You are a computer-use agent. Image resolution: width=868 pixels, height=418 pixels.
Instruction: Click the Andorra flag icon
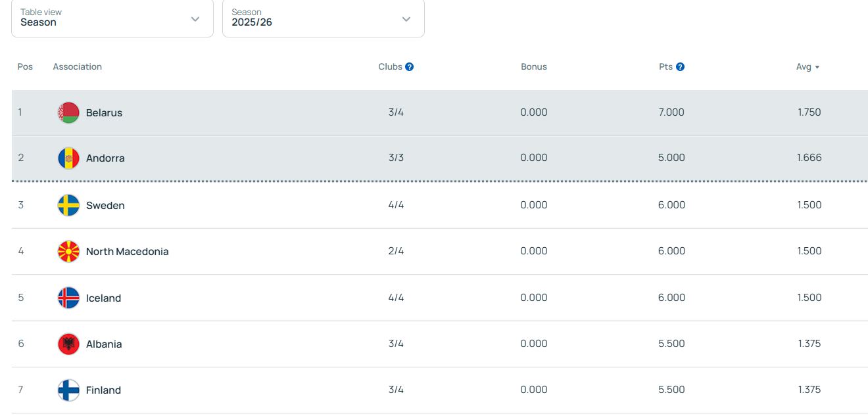click(x=68, y=158)
